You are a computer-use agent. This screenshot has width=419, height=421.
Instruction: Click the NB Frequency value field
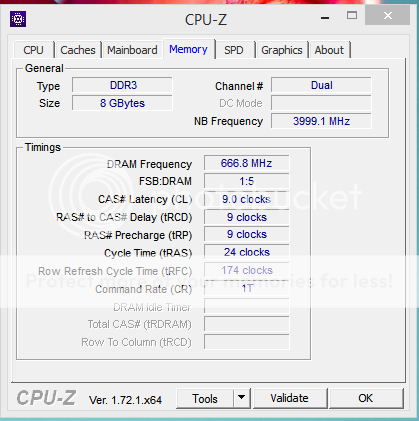[x=321, y=121]
